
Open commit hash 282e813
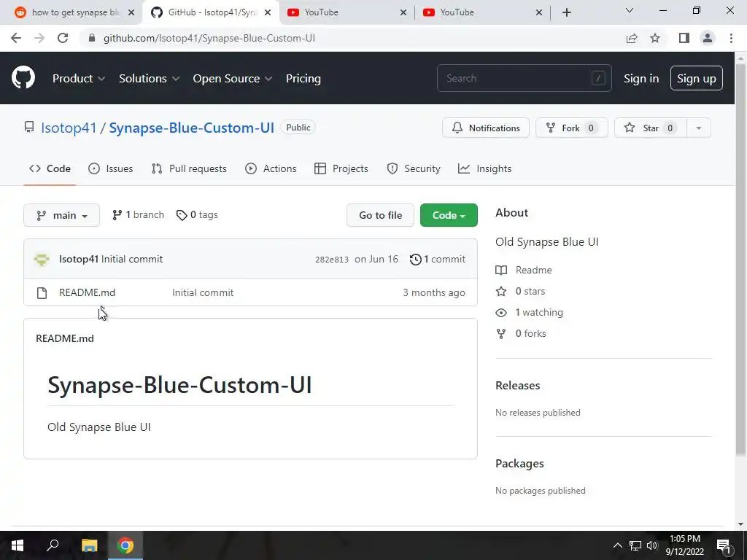tap(332, 260)
